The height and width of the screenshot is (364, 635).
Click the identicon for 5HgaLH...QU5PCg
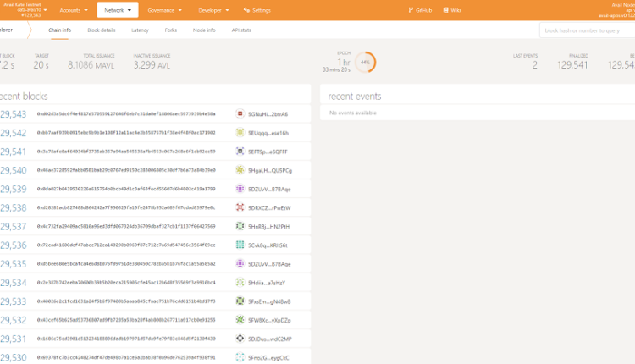[241, 170]
